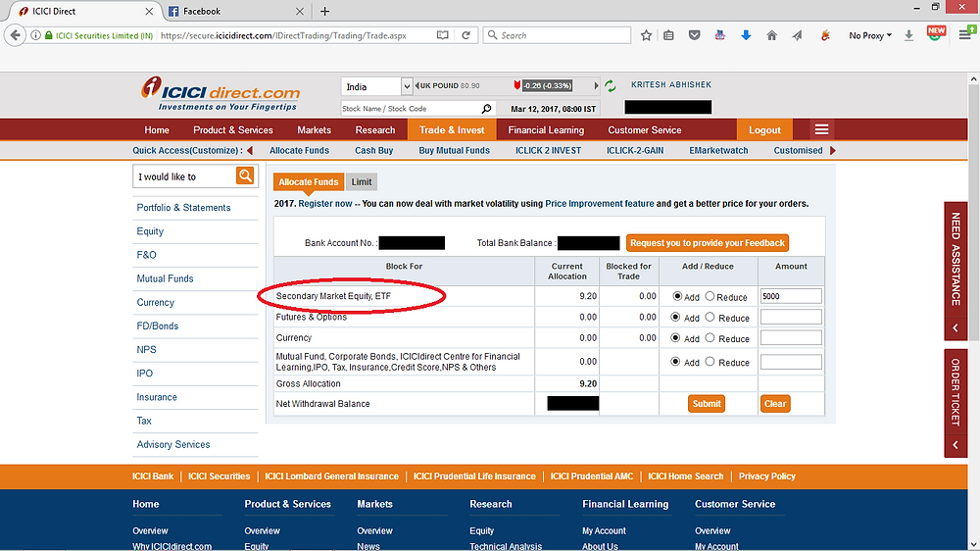Screen dimensions: 980x551
Task: Select Reduce for Mutual Fund row
Action: [710, 362]
